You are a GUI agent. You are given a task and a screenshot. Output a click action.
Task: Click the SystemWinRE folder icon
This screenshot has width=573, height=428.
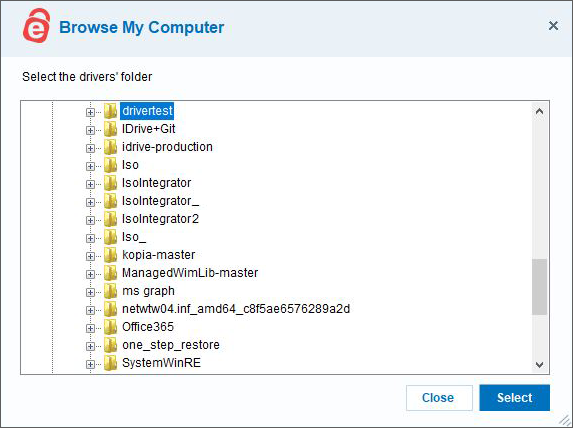[110, 363]
